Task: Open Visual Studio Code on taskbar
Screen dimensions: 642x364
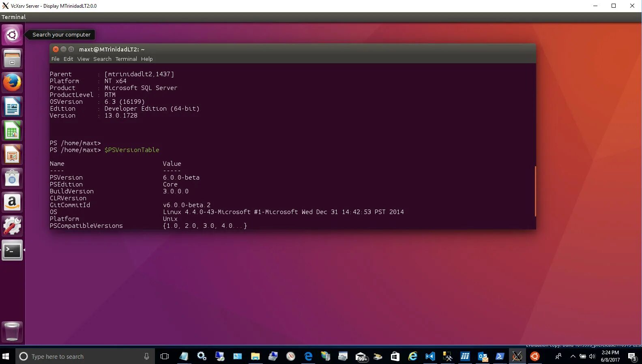Action: pos(430,356)
